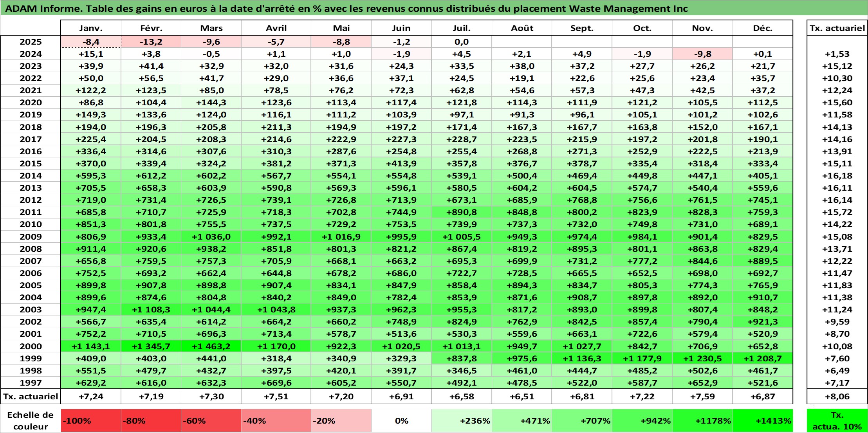The width and height of the screenshot is (868, 433).
Task: Click the -60% color scale swatch
Action: [211, 421]
